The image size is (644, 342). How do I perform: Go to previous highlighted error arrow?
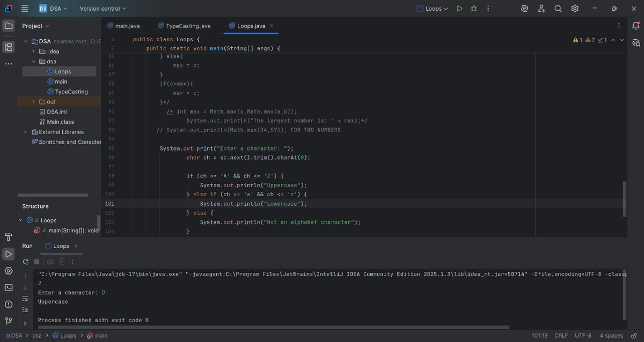[613, 40]
